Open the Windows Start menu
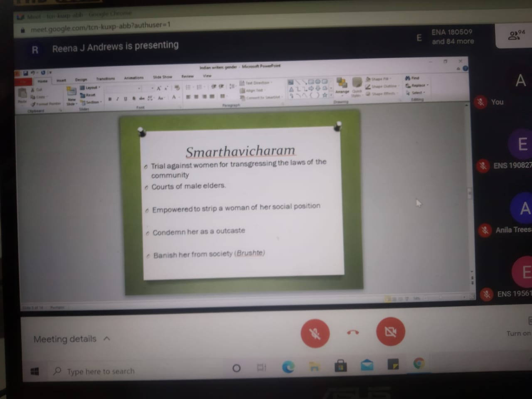The width and height of the screenshot is (532, 399). [34, 371]
